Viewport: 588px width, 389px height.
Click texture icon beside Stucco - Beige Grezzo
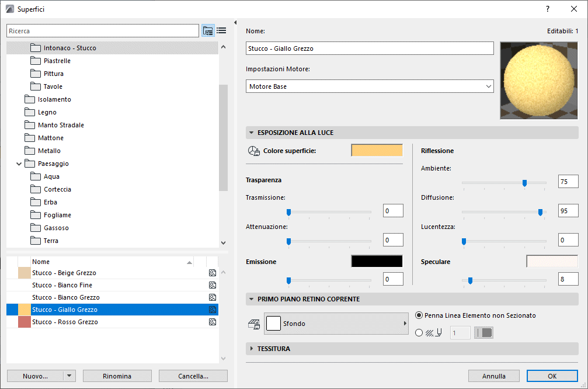[x=213, y=273]
